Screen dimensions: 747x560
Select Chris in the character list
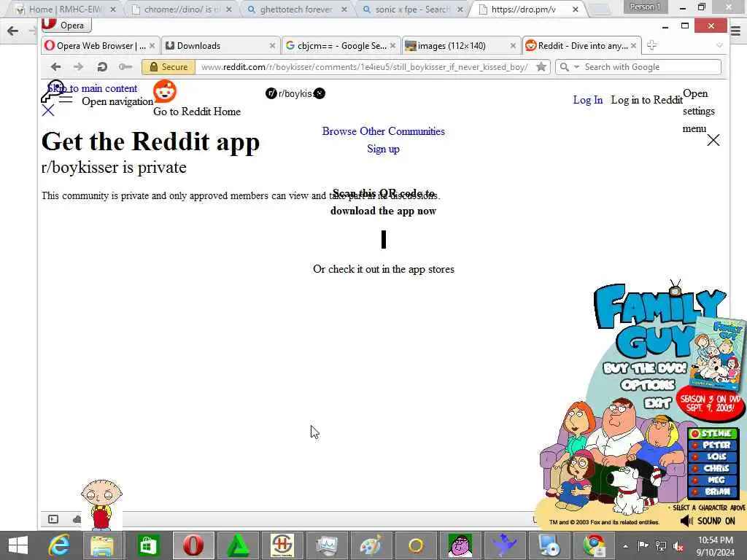coord(713,469)
